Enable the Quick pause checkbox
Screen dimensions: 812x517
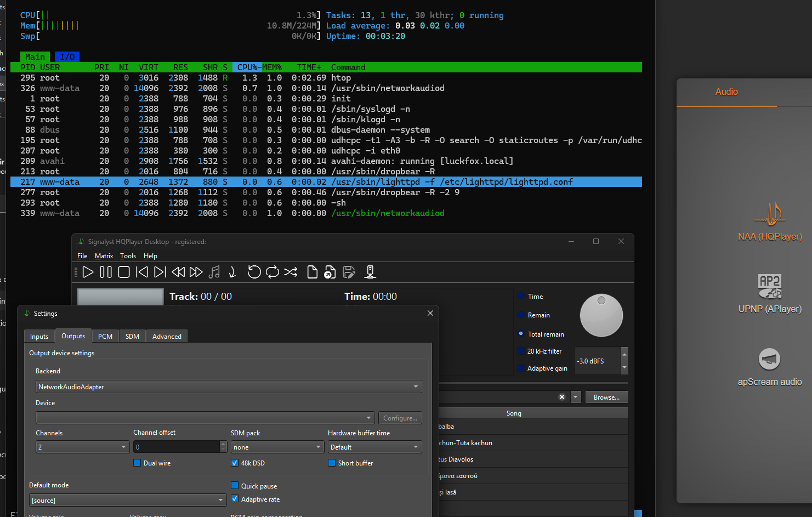click(235, 486)
